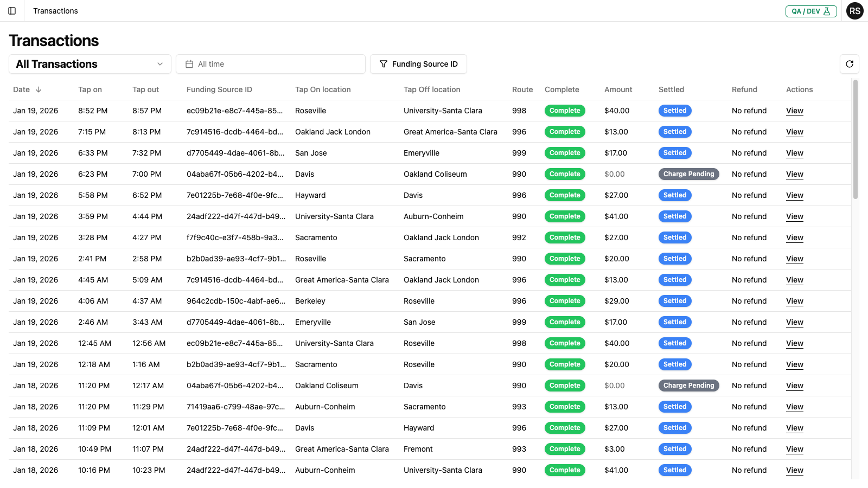Click the calendar icon in date filter
868x488 pixels.
[188, 64]
